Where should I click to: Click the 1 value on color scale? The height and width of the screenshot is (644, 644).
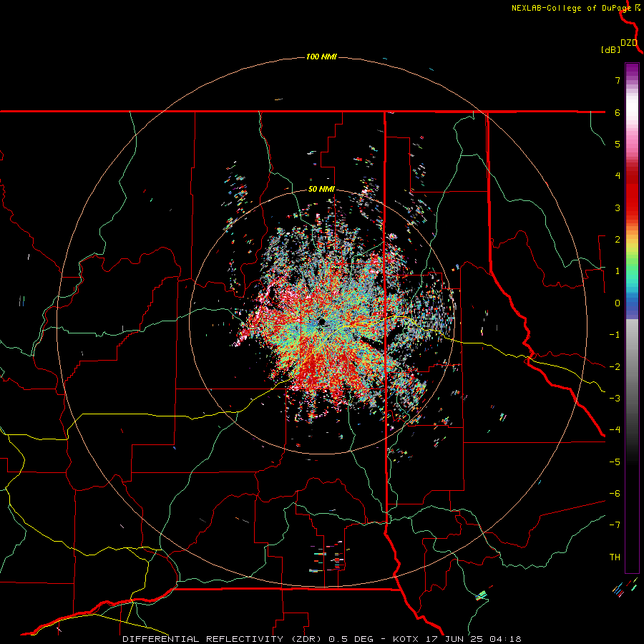pos(618,271)
